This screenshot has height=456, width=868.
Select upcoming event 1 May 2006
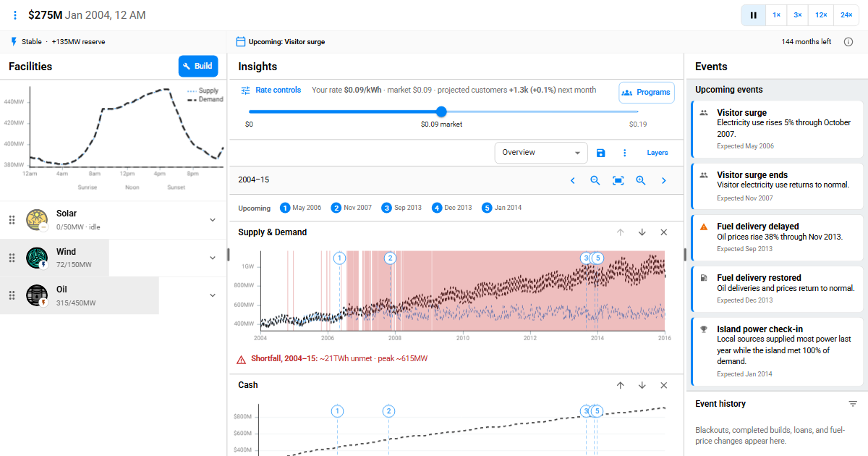[301, 208]
